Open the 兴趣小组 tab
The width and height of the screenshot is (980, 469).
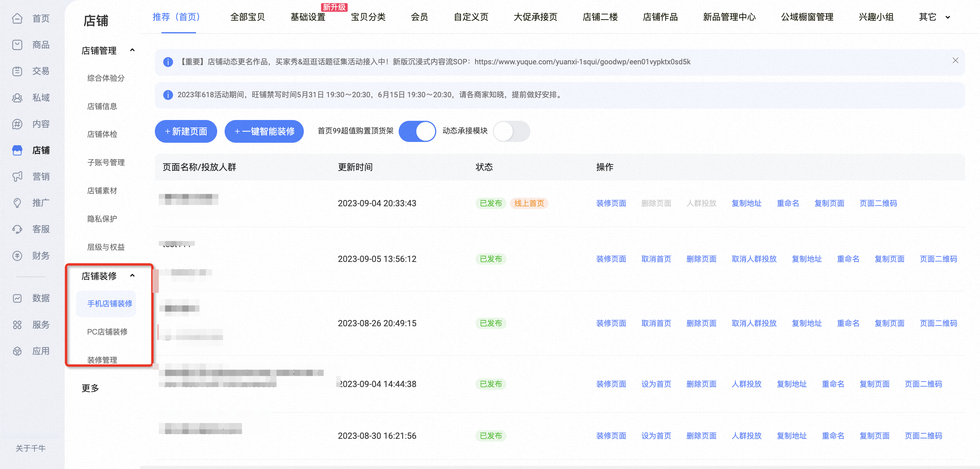(x=876, y=17)
